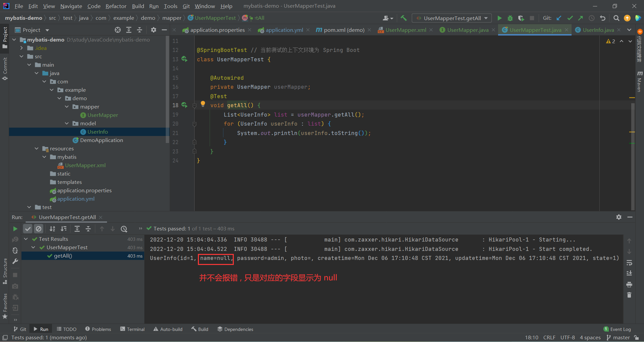Push commits with the Git green arrow
The image size is (644, 342).
point(581,18)
